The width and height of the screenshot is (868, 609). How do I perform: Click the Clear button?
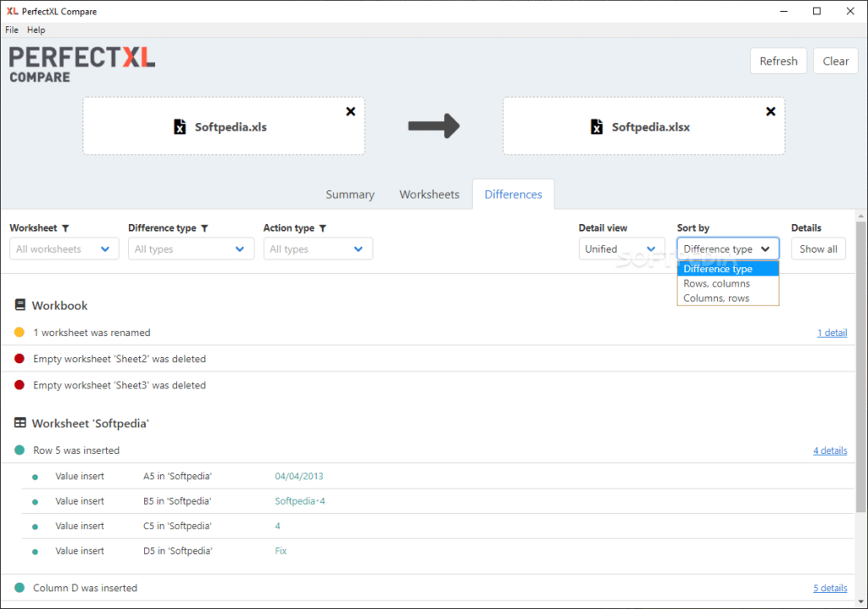[x=835, y=61]
